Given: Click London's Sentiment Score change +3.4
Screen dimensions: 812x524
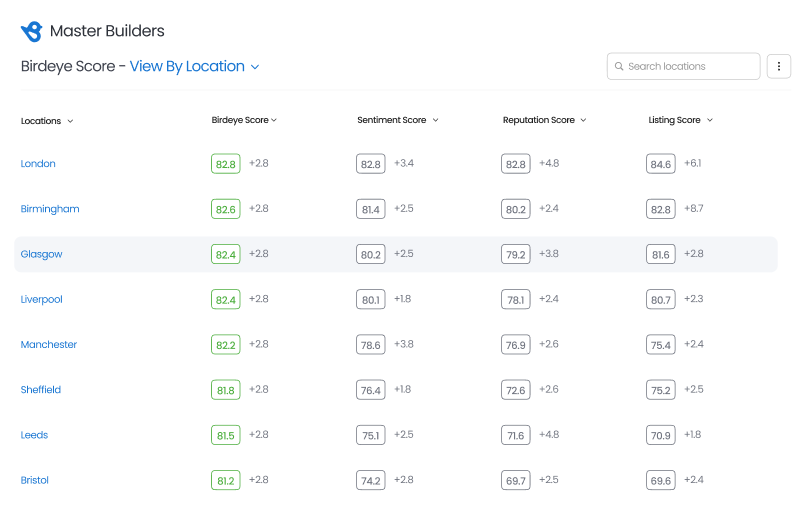Looking at the screenshot, I should [x=404, y=163].
